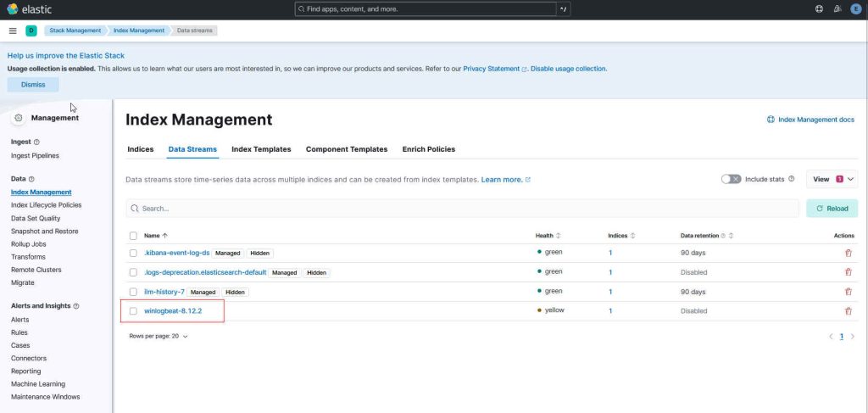Delete ilm-history-7 data stream
The width and height of the screenshot is (868, 413).
pyautogui.click(x=848, y=292)
